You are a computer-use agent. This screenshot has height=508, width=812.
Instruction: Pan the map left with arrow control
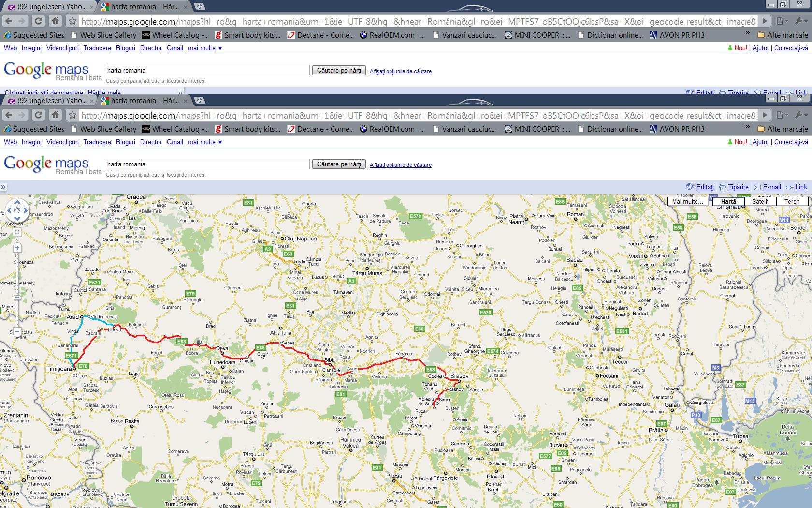(x=9, y=210)
